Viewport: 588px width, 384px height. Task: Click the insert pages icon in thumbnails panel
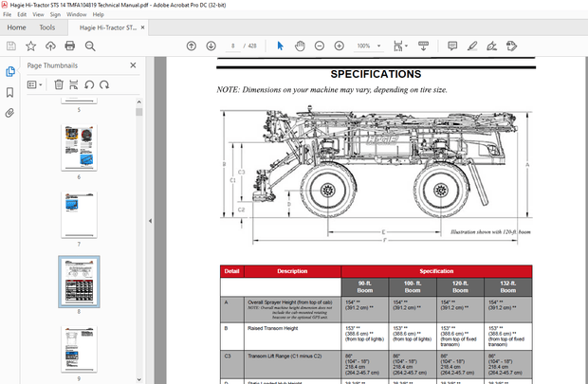[x=74, y=84]
